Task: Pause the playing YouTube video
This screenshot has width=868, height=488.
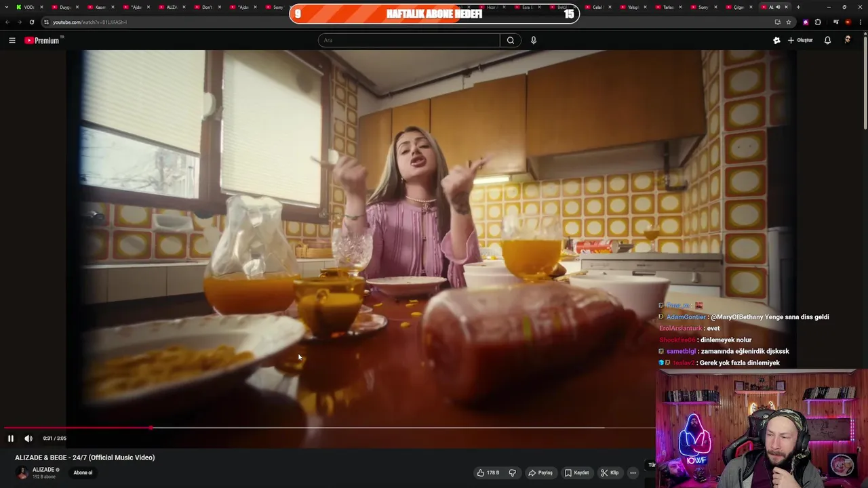Action: pos(11,439)
